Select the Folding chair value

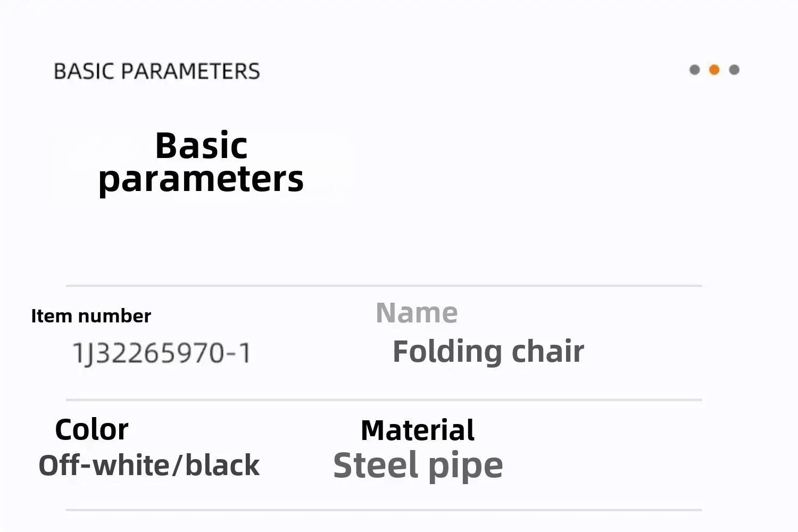pos(488,352)
